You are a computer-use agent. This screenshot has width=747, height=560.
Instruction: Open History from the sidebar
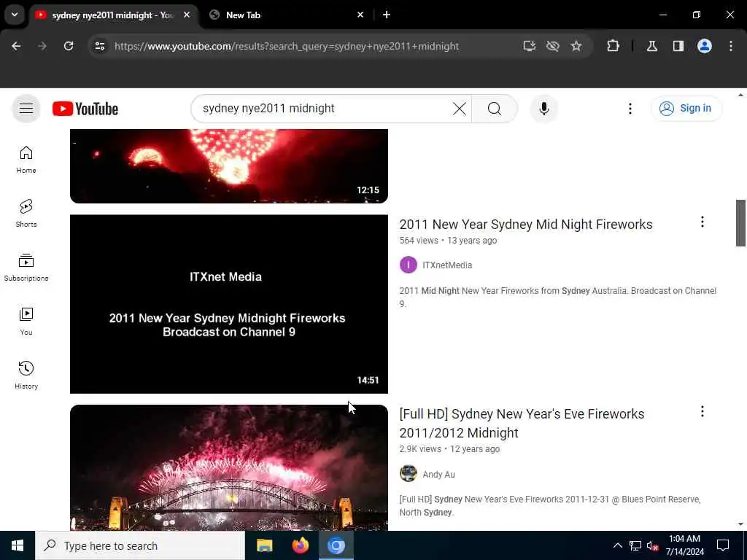(26, 376)
